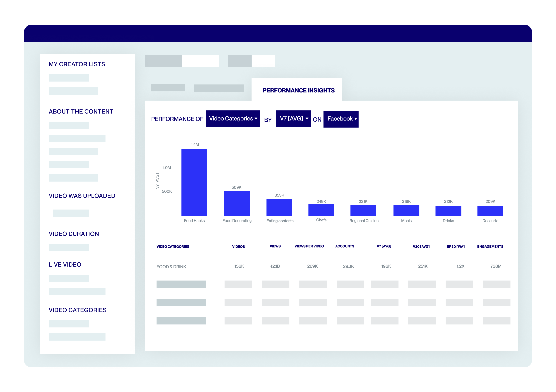Expand the V7 [AVG] metric dropdown
The height and width of the screenshot is (392, 556).
point(293,119)
